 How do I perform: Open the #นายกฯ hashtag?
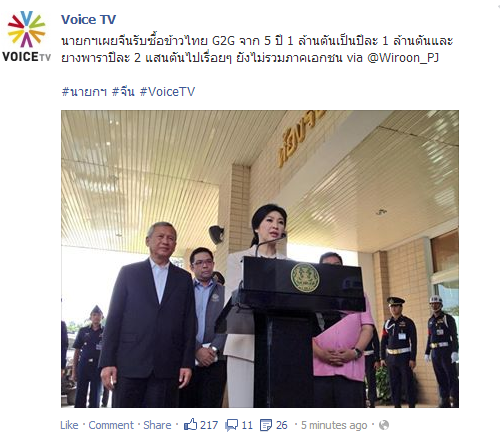(x=84, y=91)
